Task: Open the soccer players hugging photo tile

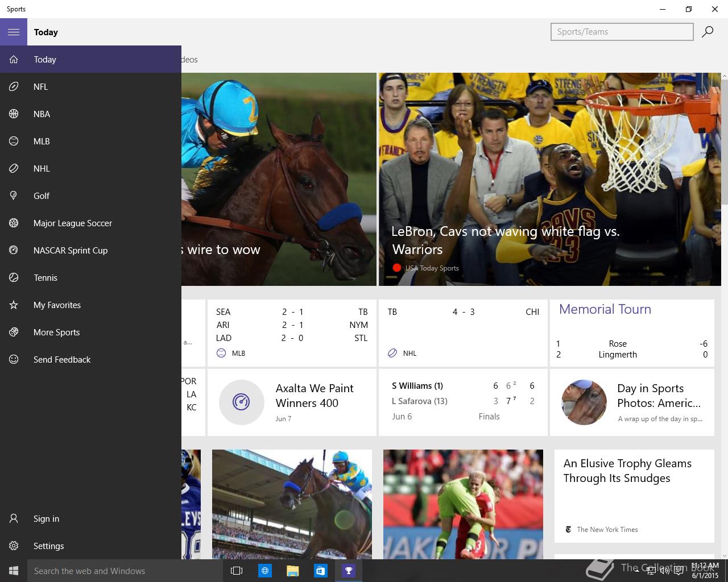Action: coord(463,504)
